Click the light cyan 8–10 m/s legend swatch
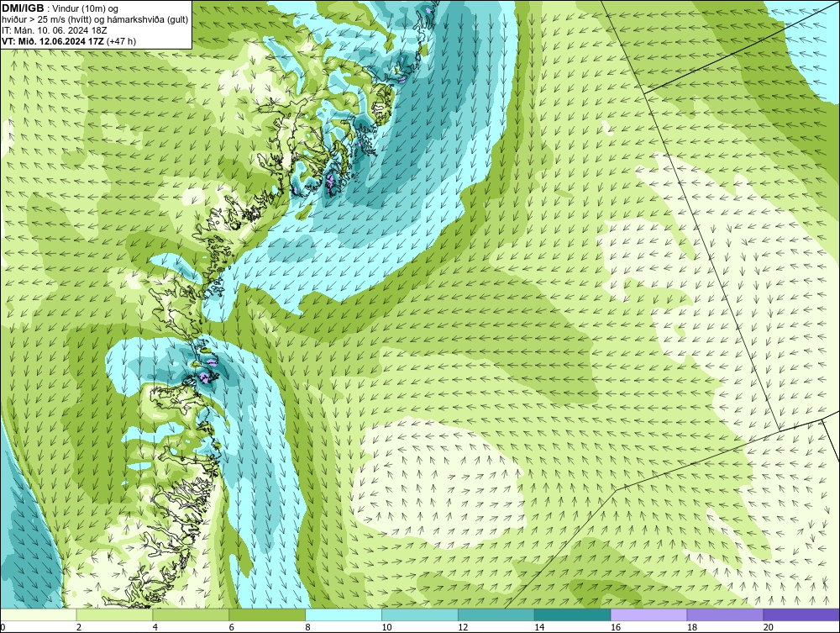Viewport: 840px width, 633px height. (x=344, y=615)
